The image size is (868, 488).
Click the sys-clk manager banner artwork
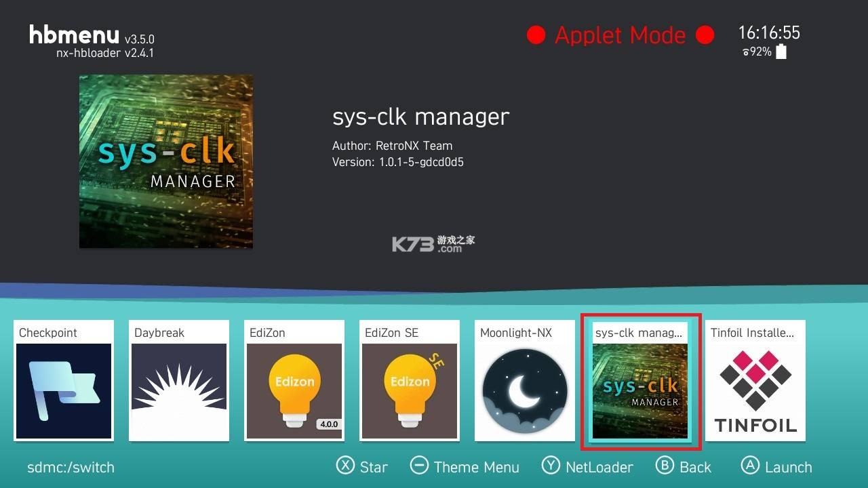[165, 161]
